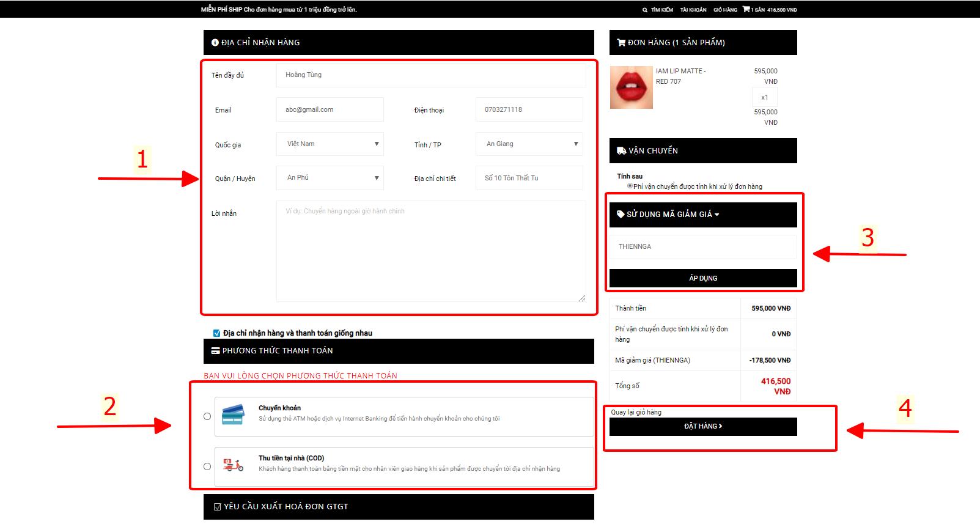Open the Tài khoản menu item
The width and height of the screenshot is (980, 527).
(x=693, y=10)
